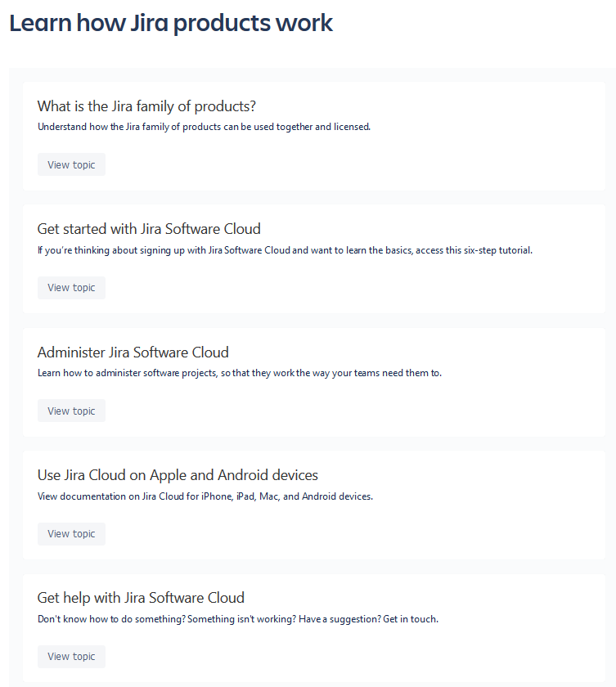Click text 'Don't know how to do something?'

112,619
